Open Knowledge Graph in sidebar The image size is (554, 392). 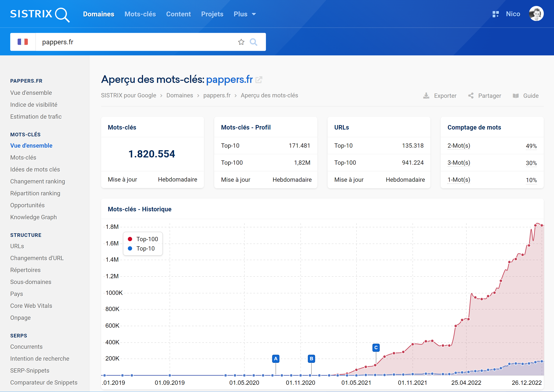pos(33,217)
